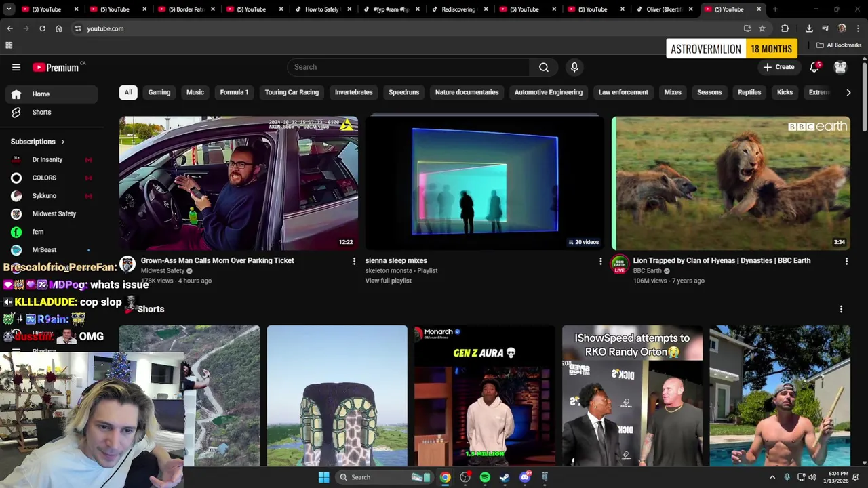Image resolution: width=868 pixels, height=488 pixels.
Task: Go to YouTube Premium home via logo
Action: click(x=56, y=67)
